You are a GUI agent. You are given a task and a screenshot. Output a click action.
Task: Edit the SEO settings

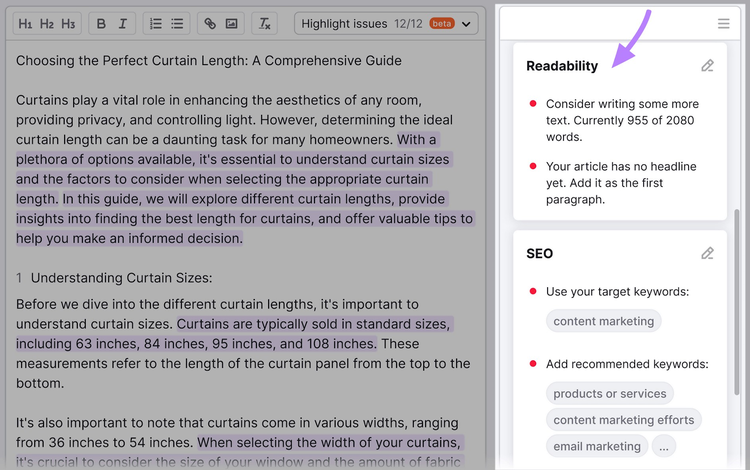click(x=707, y=253)
